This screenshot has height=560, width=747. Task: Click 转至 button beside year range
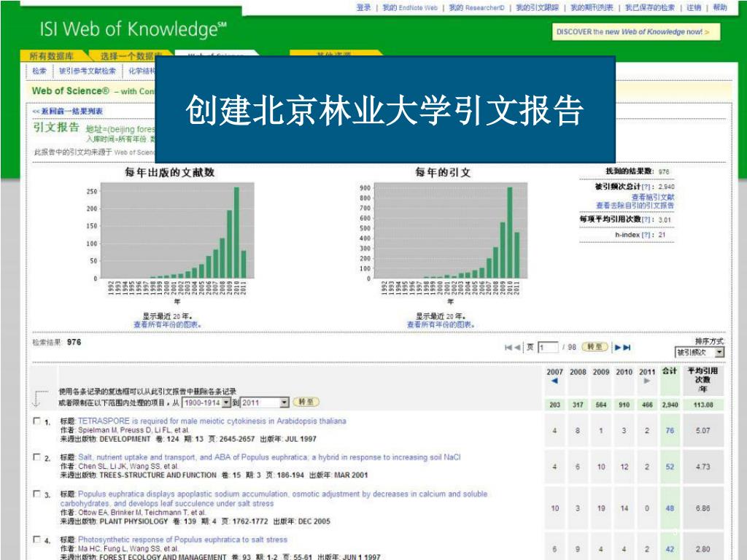[x=306, y=402]
